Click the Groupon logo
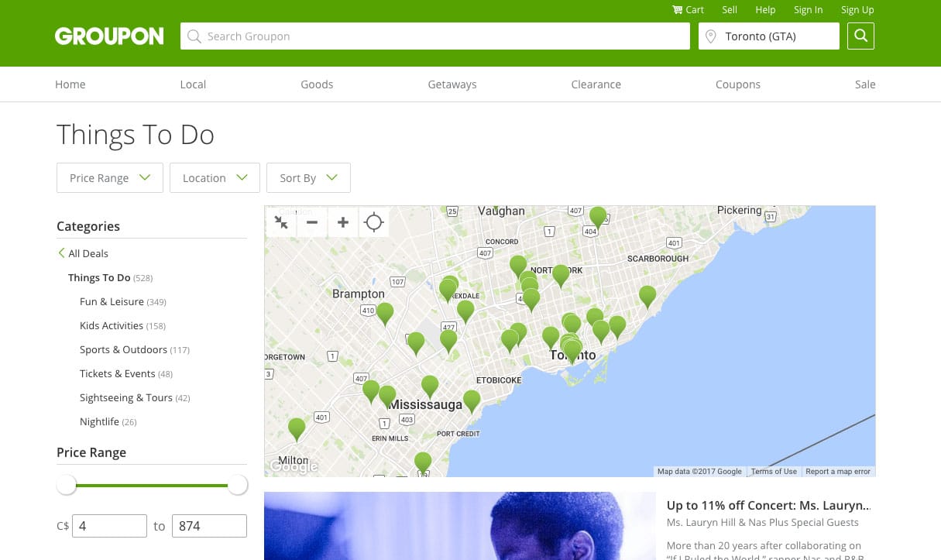This screenshot has width=941, height=560. [x=108, y=36]
